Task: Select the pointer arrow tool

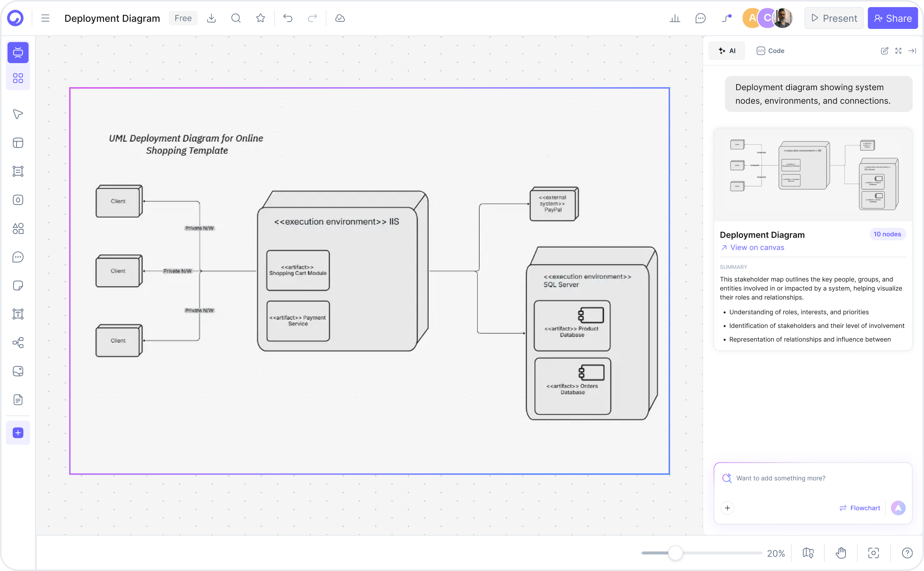Action: point(18,114)
